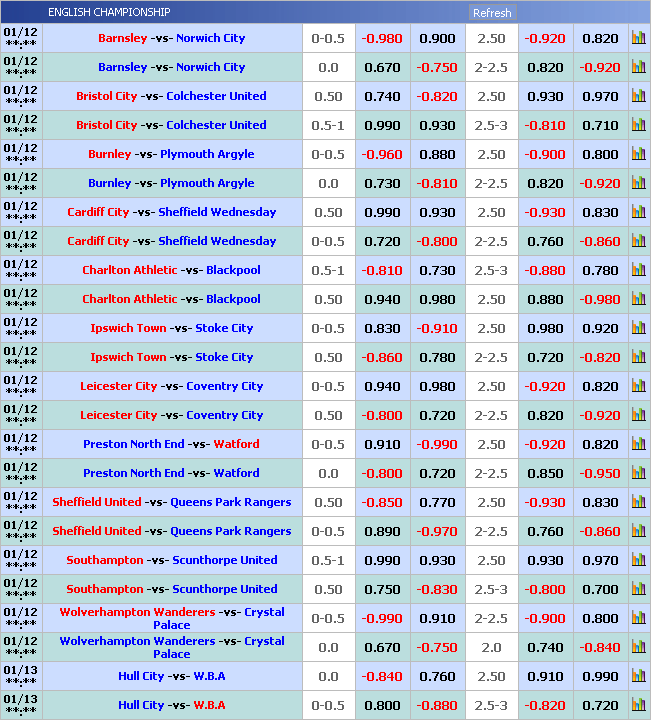
Task: Click chart icon on Ipswich Town 0-0.5 handicap row
Action: (x=638, y=328)
